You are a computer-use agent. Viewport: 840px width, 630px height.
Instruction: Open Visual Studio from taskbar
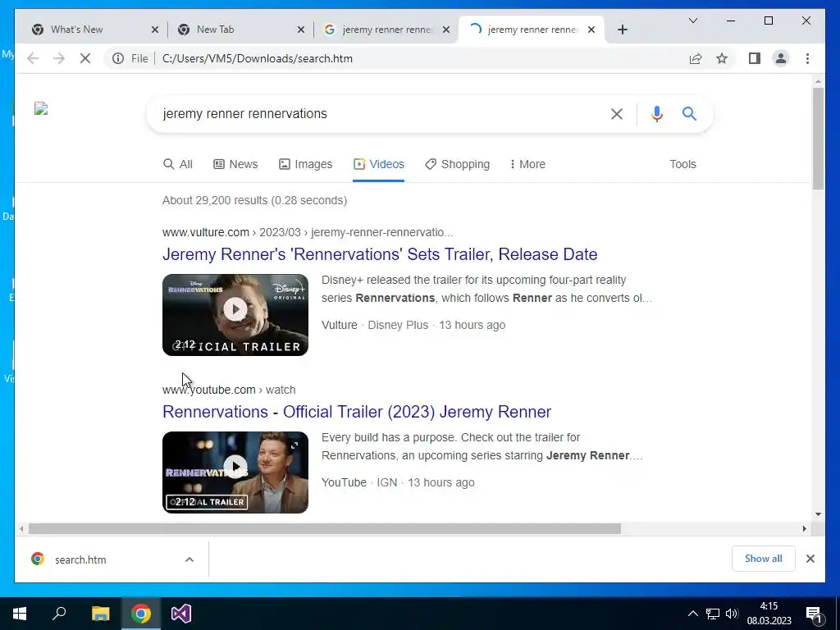(x=181, y=614)
